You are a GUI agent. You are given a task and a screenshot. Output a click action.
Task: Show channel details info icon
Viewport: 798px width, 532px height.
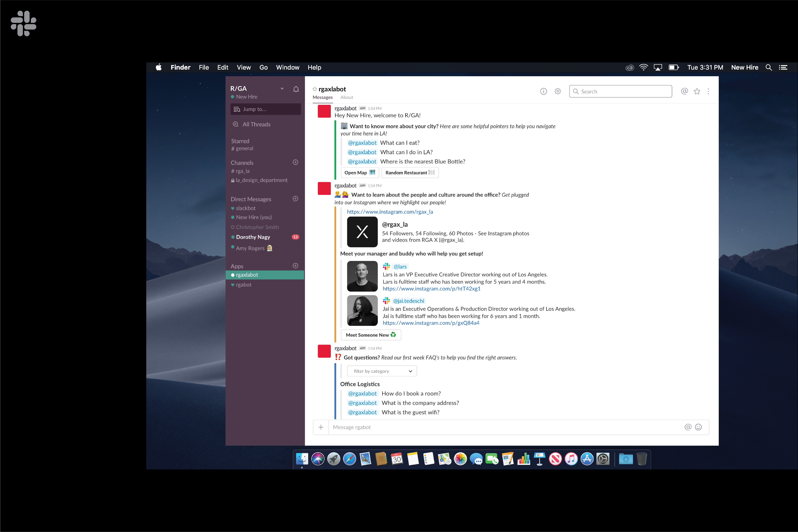point(543,91)
